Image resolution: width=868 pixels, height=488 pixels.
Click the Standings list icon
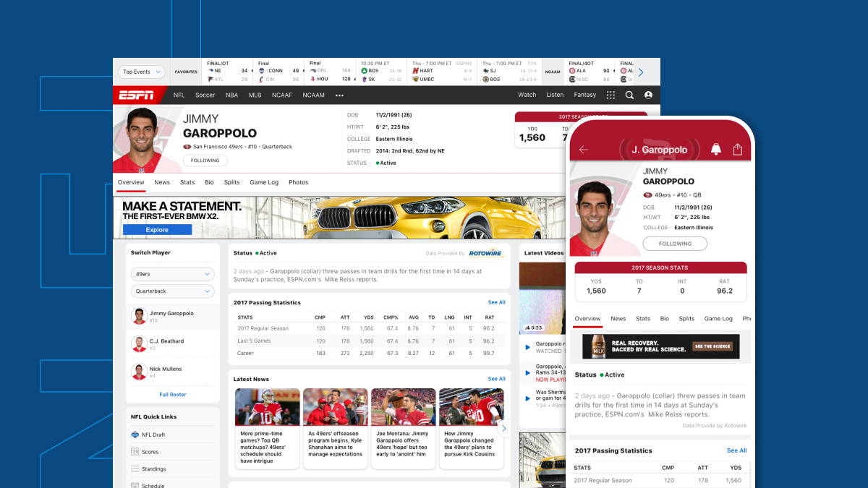(x=135, y=469)
